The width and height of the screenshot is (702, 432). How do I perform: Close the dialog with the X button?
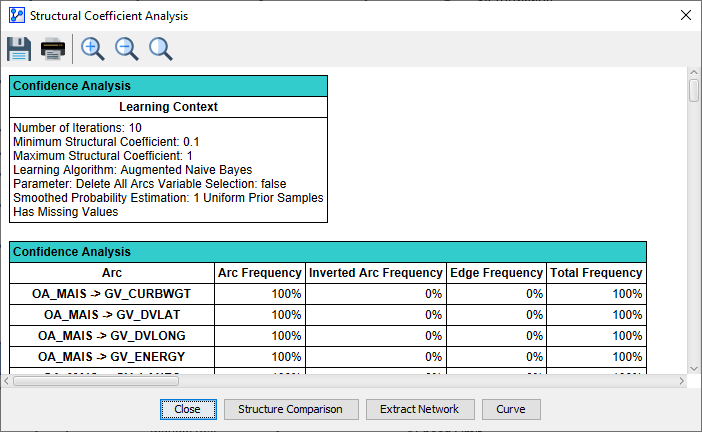click(685, 15)
